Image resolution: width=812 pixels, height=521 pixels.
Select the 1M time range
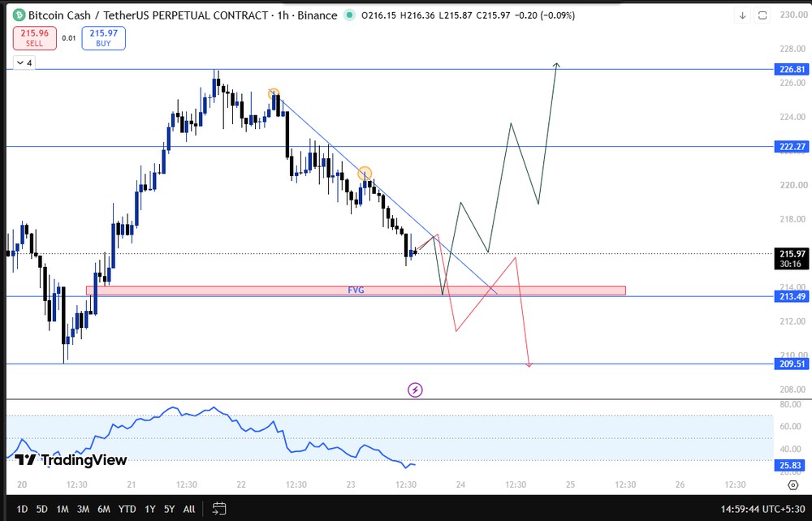pyautogui.click(x=63, y=509)
